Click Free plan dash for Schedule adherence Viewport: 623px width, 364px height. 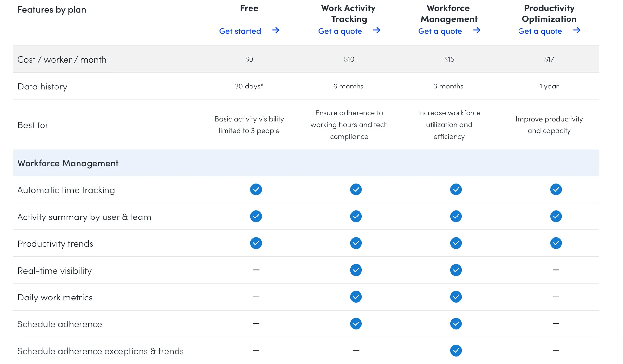(256, 323)
